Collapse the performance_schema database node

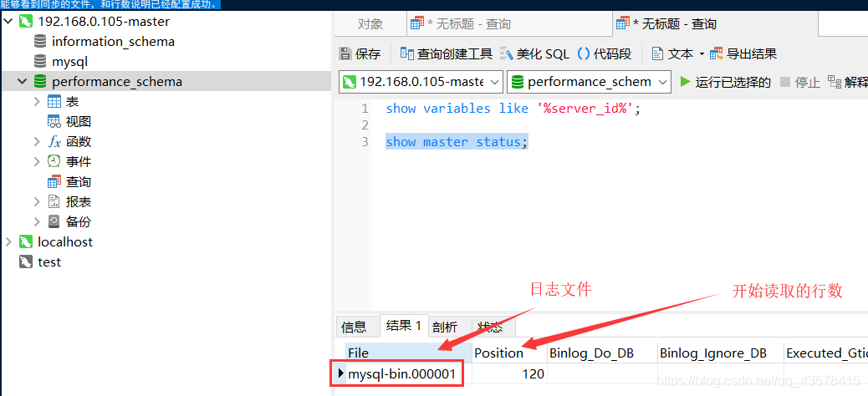(x=22, y=82)
